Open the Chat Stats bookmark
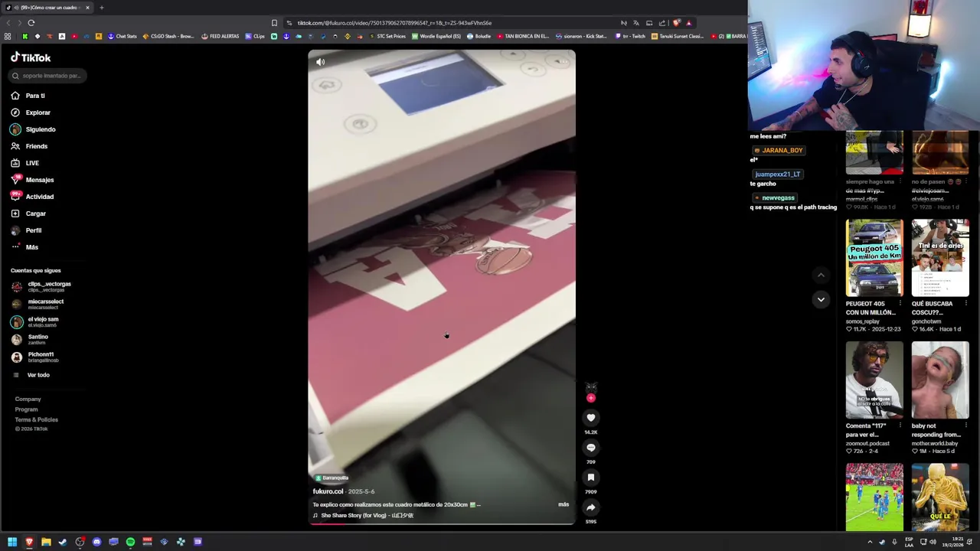The height and width of the screenshot is (551, 980). [122, 36]
